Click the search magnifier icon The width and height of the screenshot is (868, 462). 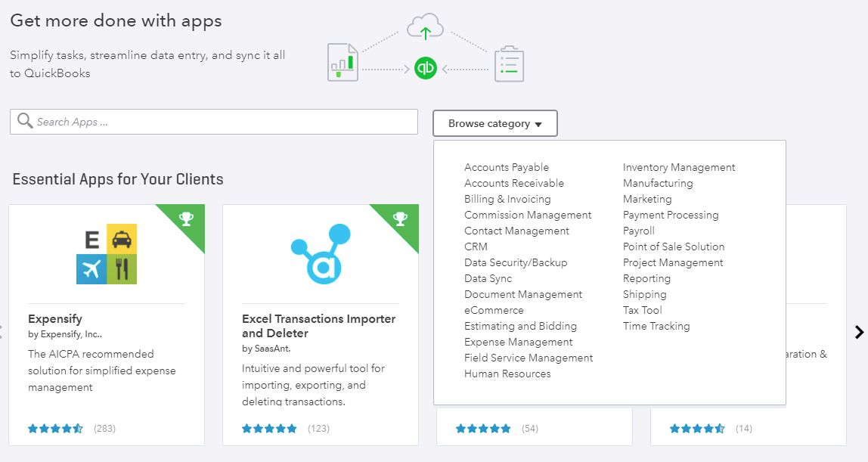pyautogui.click(x=25, y=122)
